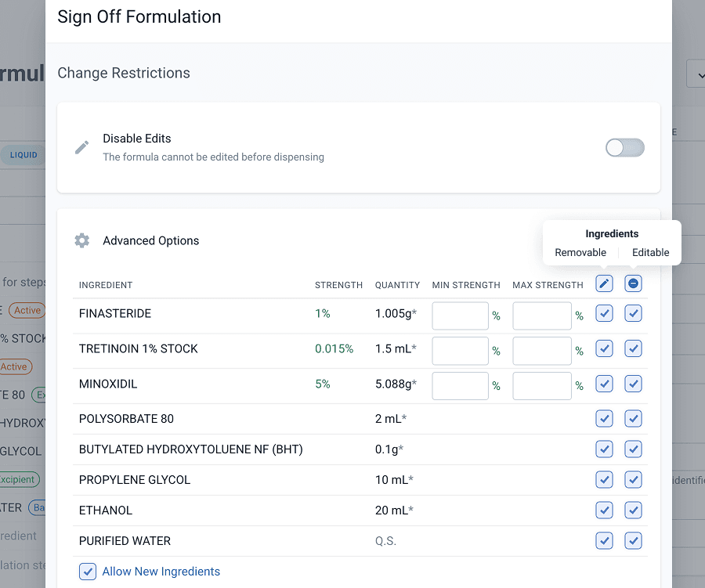The width and height of the screenshot is (705, 588).
Task: Toggle PROPYLENE GLYCOL pencil-column checkbox
Action: 604,480
